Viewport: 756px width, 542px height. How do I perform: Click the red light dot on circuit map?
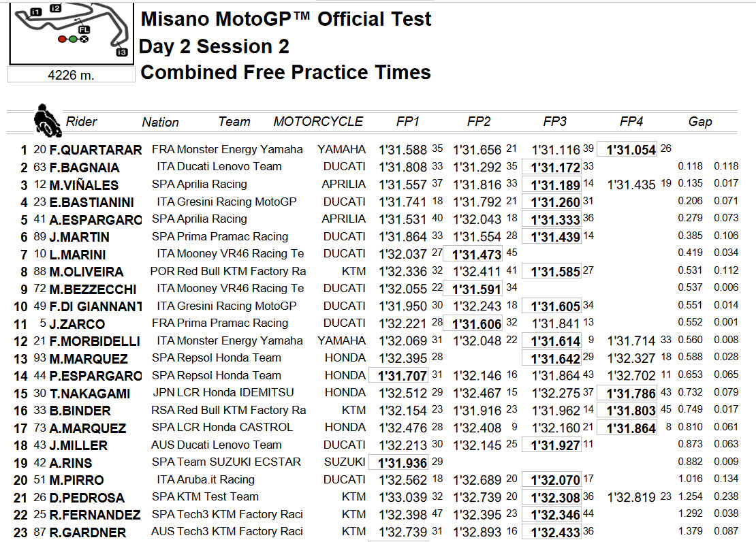(x=62, y=39)
